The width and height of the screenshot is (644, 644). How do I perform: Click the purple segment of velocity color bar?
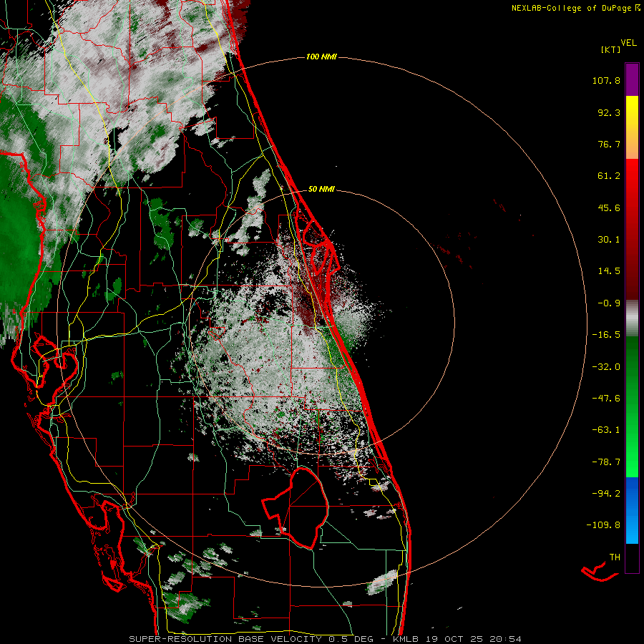632,79
